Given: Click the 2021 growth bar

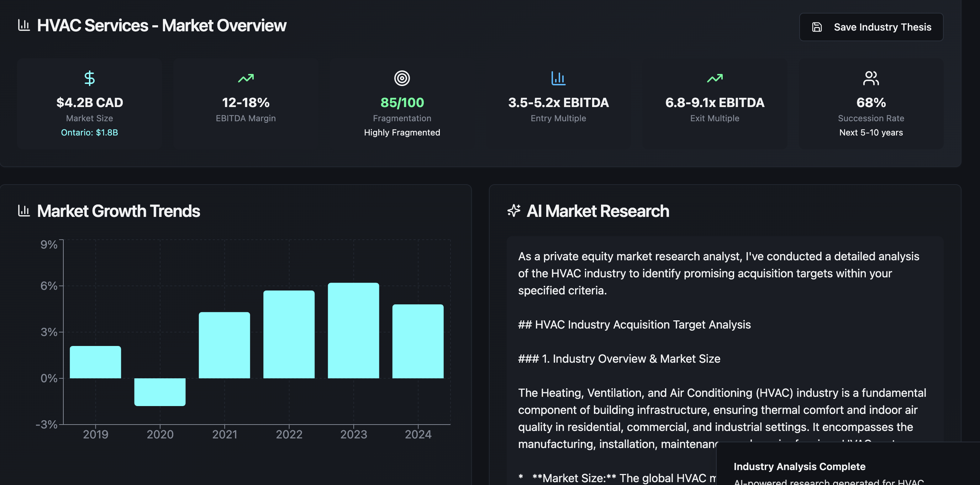Looking at the screenshot, I should 225,345.
